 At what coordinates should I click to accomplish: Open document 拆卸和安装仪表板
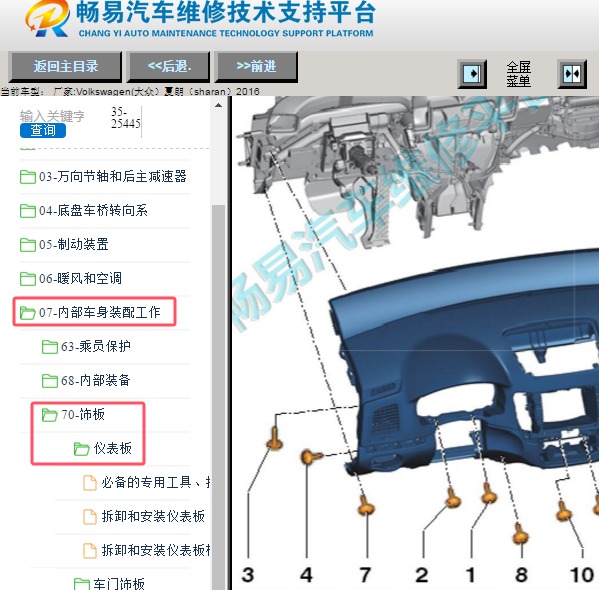tap(153, 516)
